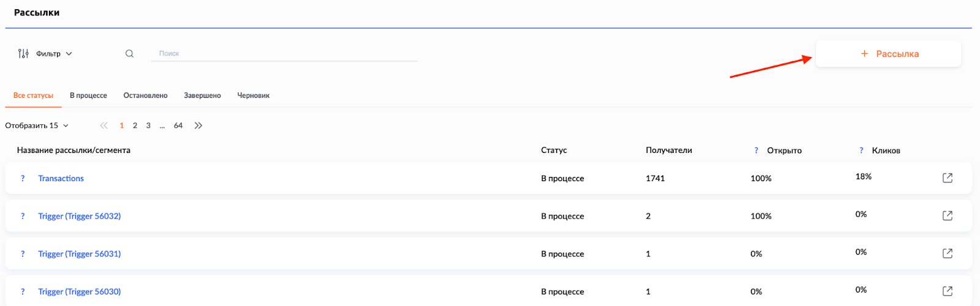Screen dimensions: 980x306
Task: Open Trigger (Trigger 56032) link
Action: coord(80,216)
